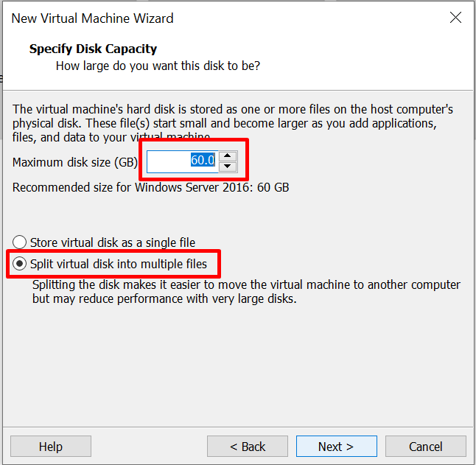Screen dimensions: 476x465
Task: Click the recommended size for Windows Server text
Action: pos(151,187)
